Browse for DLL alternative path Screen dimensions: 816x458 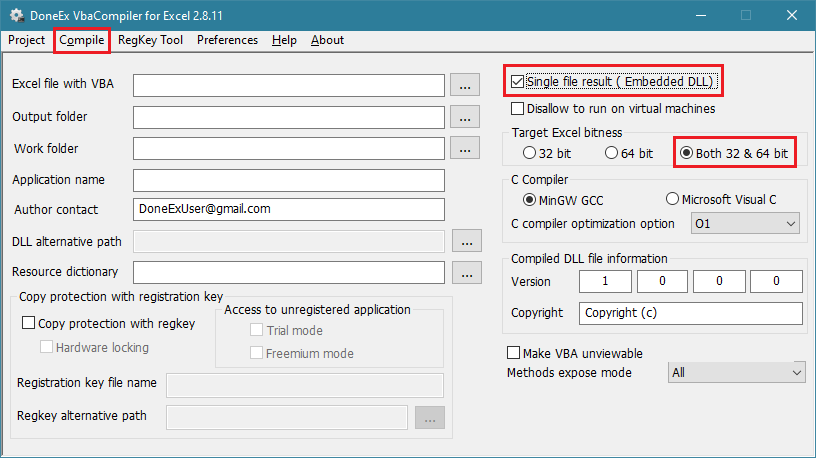point(467,241)
